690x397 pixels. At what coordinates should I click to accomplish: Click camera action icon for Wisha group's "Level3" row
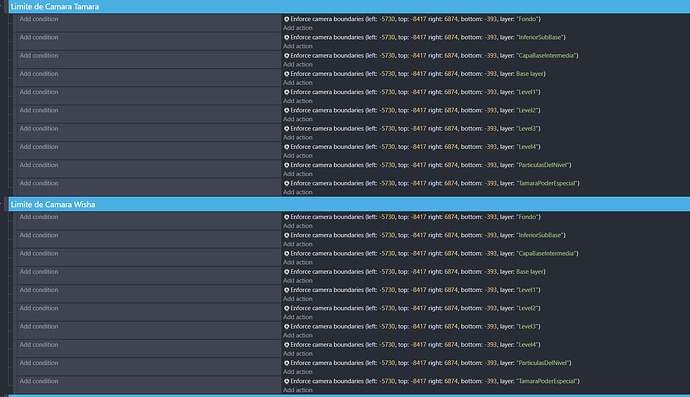click(286, 327)
